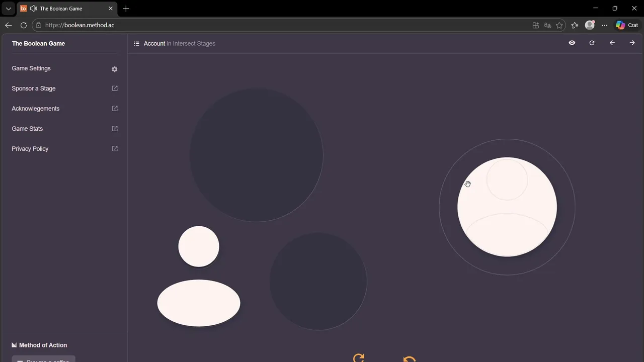Close The Boolean Game tab
644x362 pixels.
click(x=111, y=9)
